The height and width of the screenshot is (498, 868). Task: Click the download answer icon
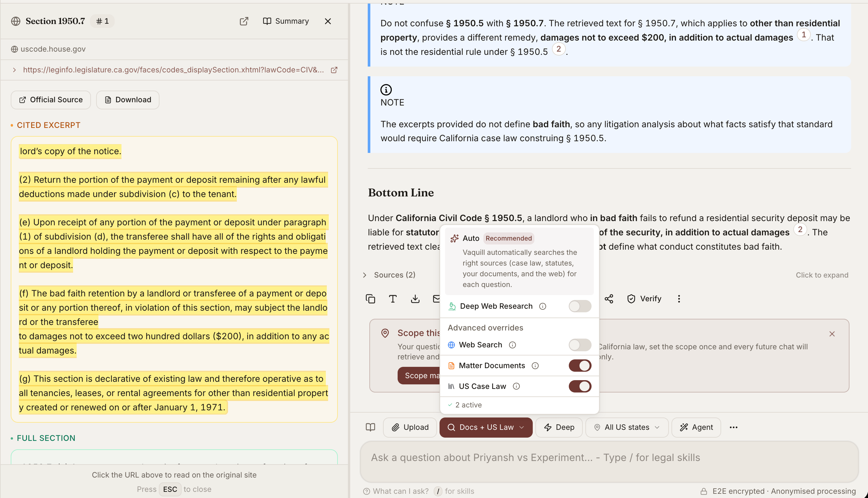point(415,299)
